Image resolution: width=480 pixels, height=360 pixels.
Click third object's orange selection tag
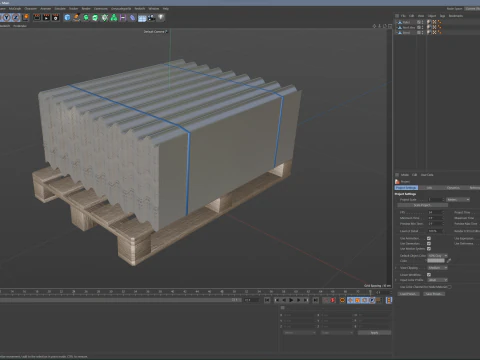pyautogui.click(x=440, y=32)
